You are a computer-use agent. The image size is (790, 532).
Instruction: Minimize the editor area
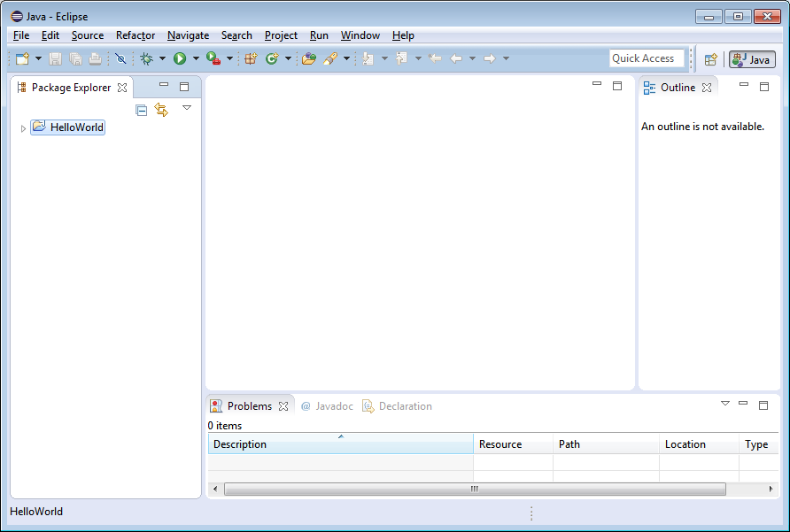click(597, 83)
